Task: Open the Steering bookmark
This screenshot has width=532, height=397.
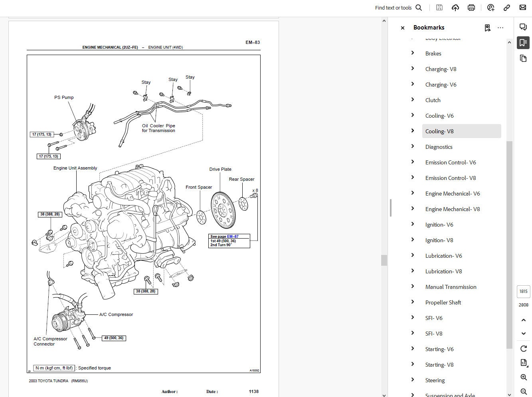Action: tap(435, 380)
